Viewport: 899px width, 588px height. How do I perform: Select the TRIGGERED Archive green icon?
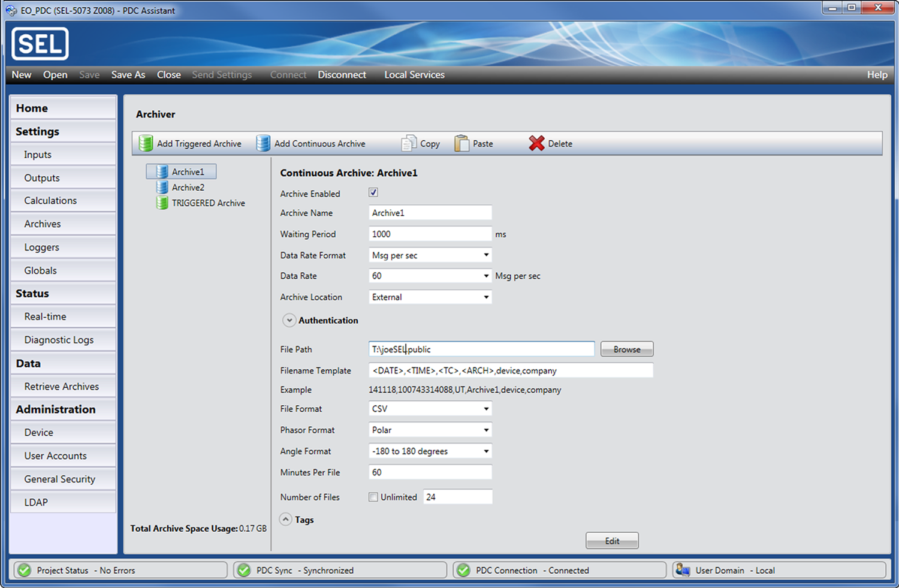162,203
